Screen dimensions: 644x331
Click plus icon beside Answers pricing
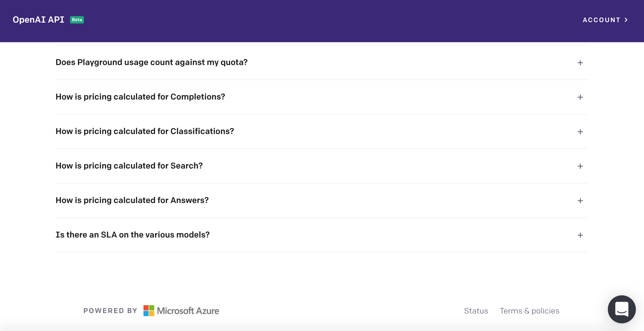(580, 201)
